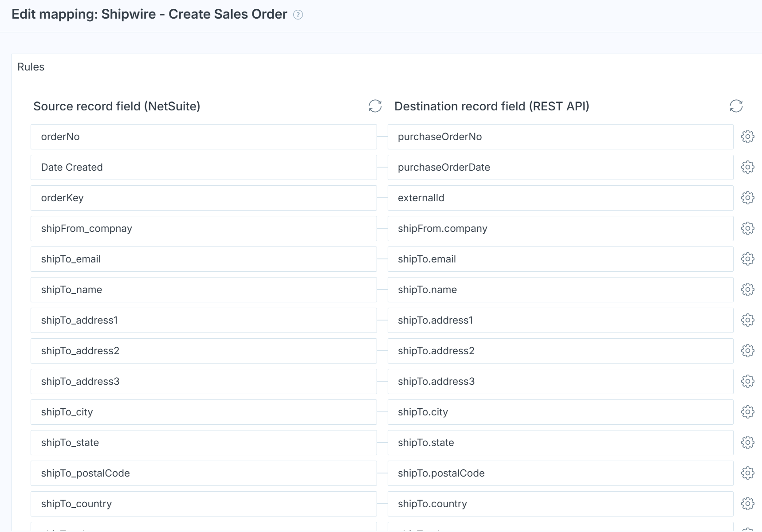The image size is (762, 532).
Task: Click the externalId destination field
Action: [x=560, y=198]
